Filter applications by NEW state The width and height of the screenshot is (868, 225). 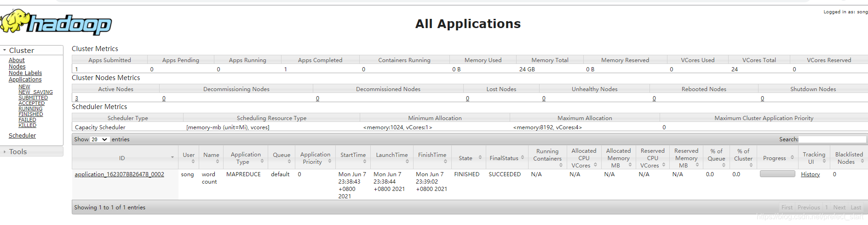tap(24, 87)
